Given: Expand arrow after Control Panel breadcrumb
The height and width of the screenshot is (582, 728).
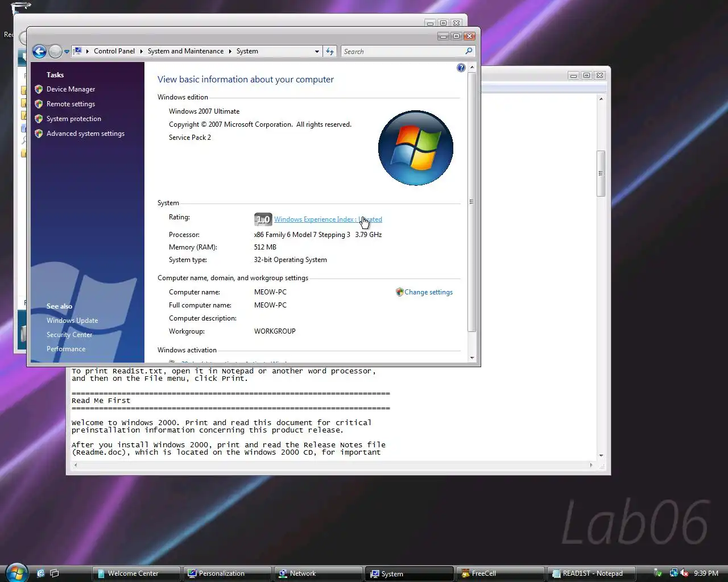Looking at the screenshot, I should click(x=142, y=51).
